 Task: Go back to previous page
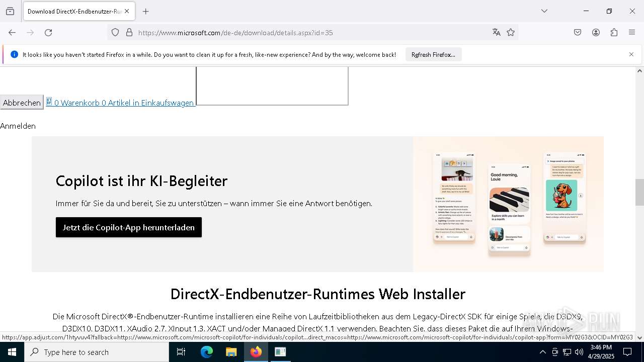click(12, 33)
